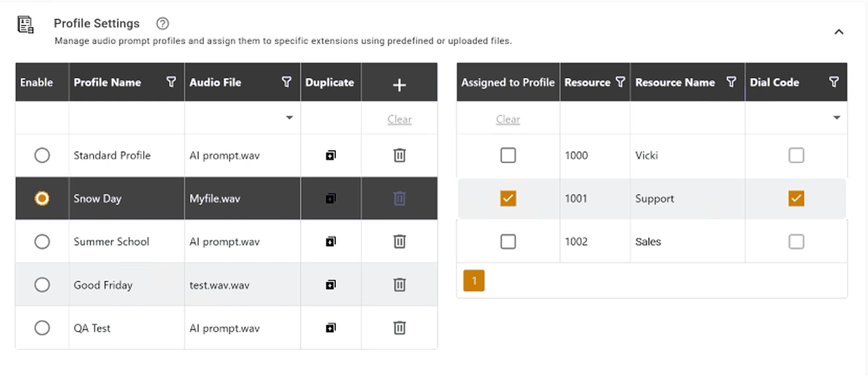Screen dimensions: 868x376
Task: Enable the QA Test radio button
Action: click(42, 328)
